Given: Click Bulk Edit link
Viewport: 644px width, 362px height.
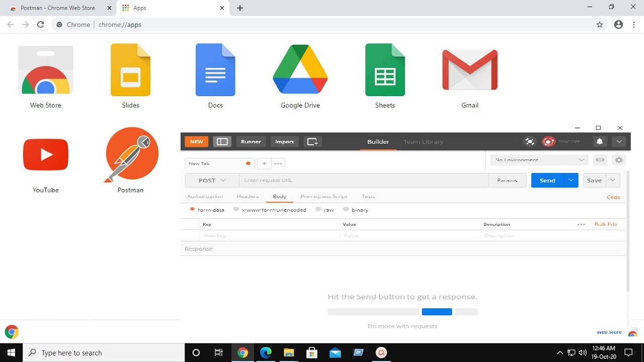Looking at the screenshot, I should click(606, 224).
